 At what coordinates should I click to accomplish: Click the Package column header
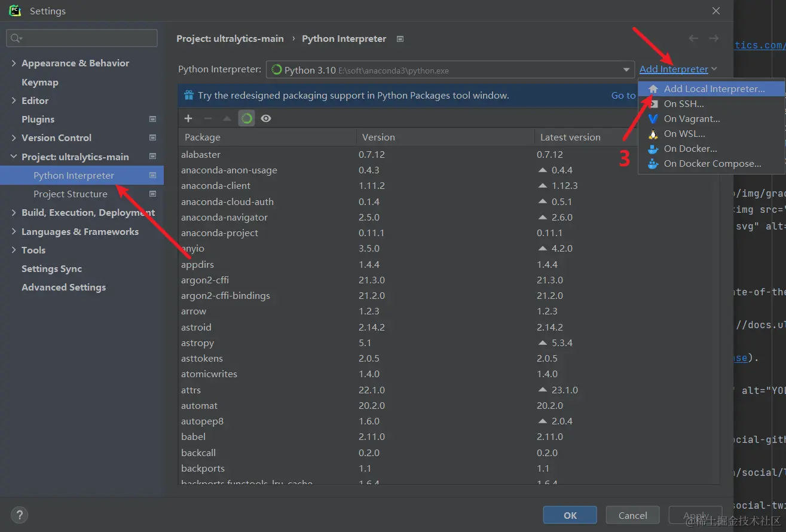pos(267,137)
